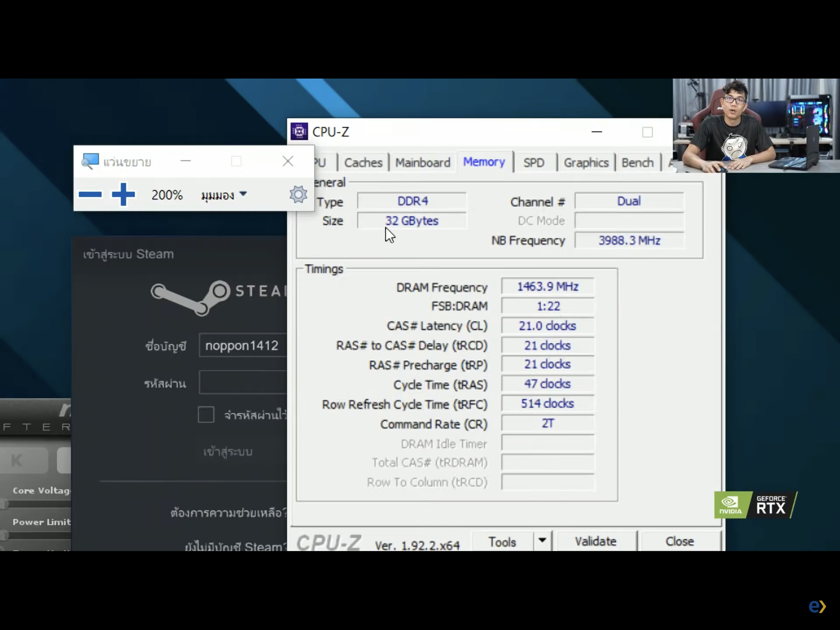Open Magnifier settings gear

[x=298, y=195]
